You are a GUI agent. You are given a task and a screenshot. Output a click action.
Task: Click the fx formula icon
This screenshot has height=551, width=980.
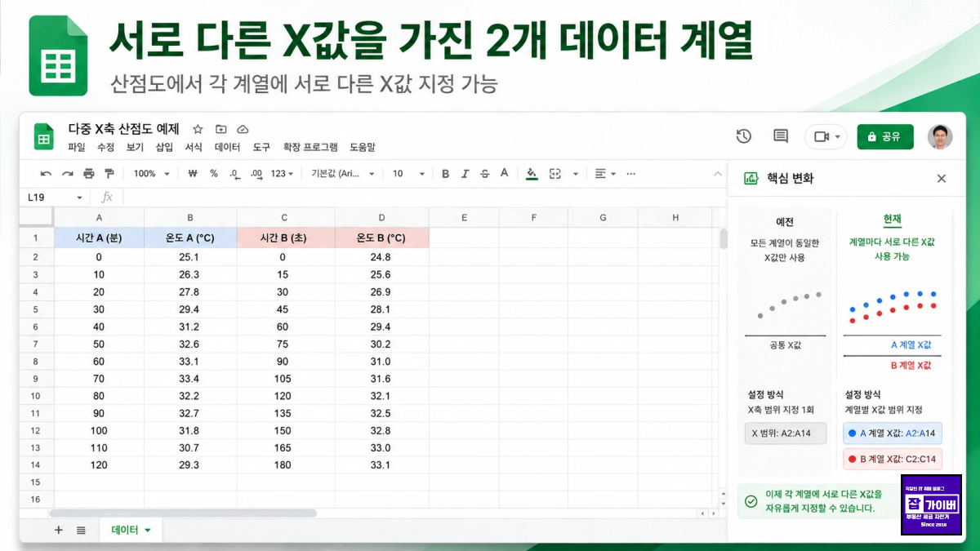click(106, 198)
